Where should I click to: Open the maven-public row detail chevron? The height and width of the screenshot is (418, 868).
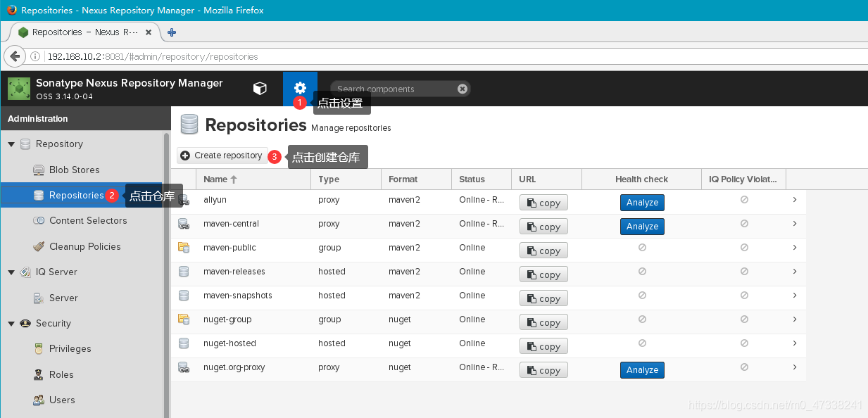point(795,248)
